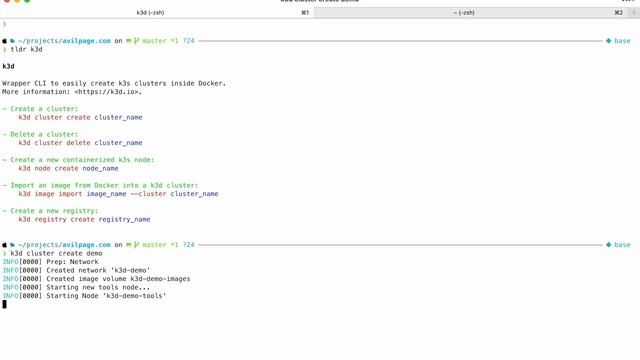
Task: Click 'base' conda indicator in lower prompt
Action: tap(622, 245)
